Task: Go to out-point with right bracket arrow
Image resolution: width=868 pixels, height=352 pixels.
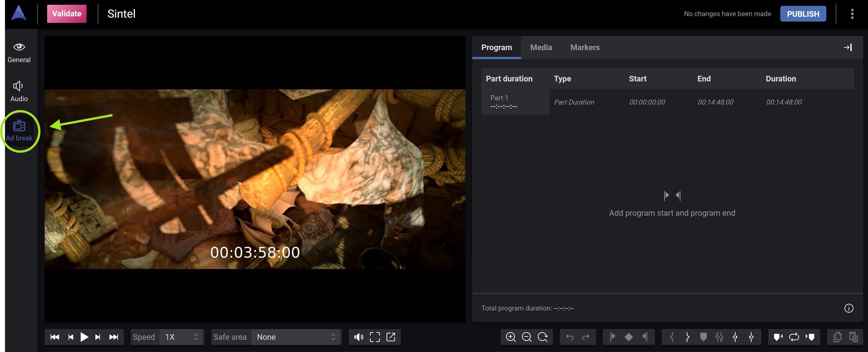Action: [x=751, y=337]
